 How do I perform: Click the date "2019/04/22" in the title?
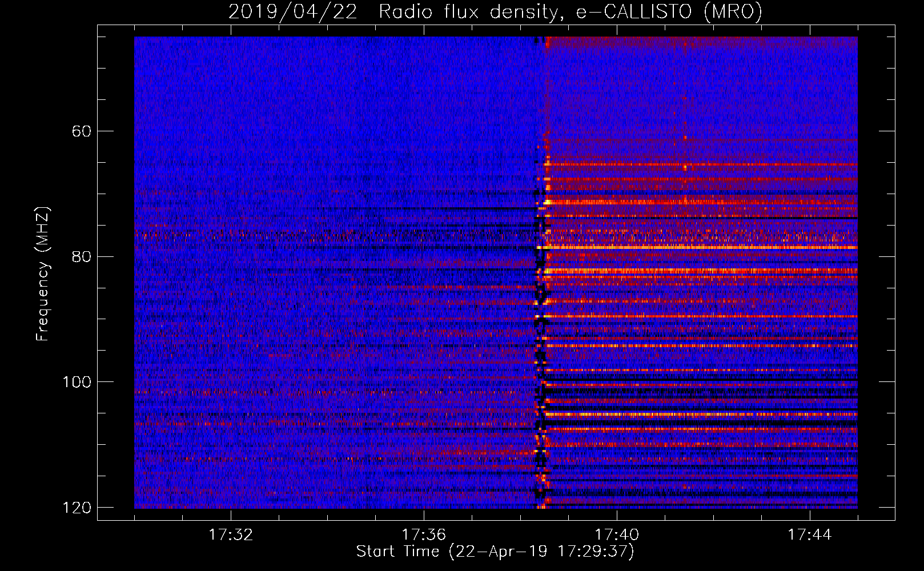294,12
